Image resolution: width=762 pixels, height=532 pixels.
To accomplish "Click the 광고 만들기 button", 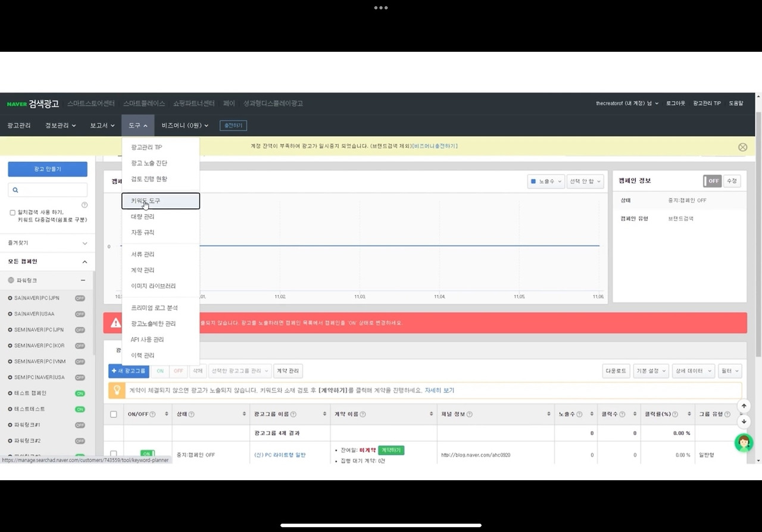I will click(x=48, y=169).
